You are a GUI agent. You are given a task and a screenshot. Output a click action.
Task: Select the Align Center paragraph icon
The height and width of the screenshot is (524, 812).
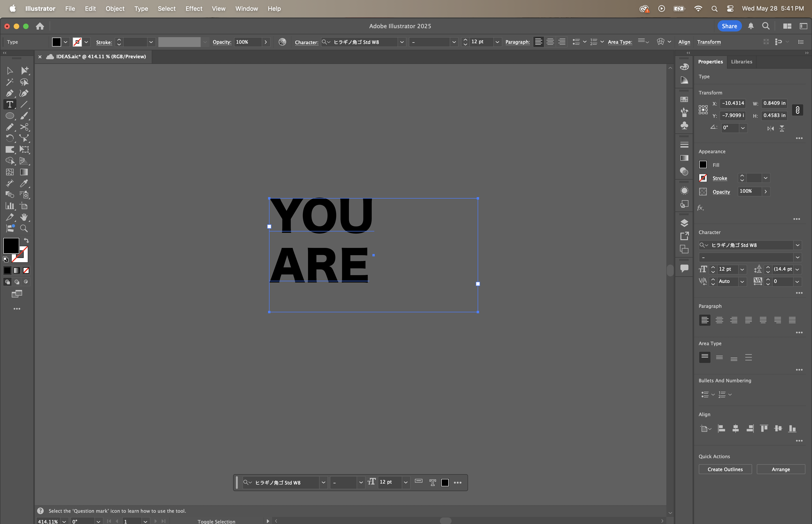click(719, 320)
